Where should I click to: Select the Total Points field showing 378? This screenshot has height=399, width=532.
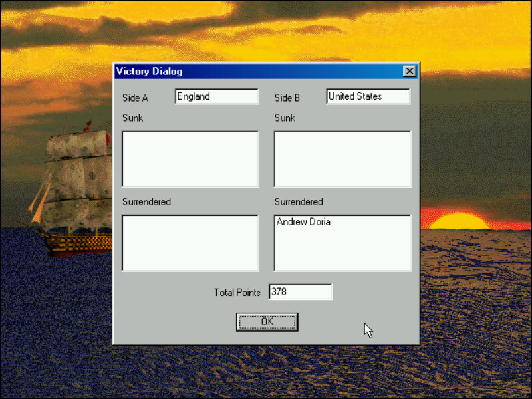(x=301, y=292)
